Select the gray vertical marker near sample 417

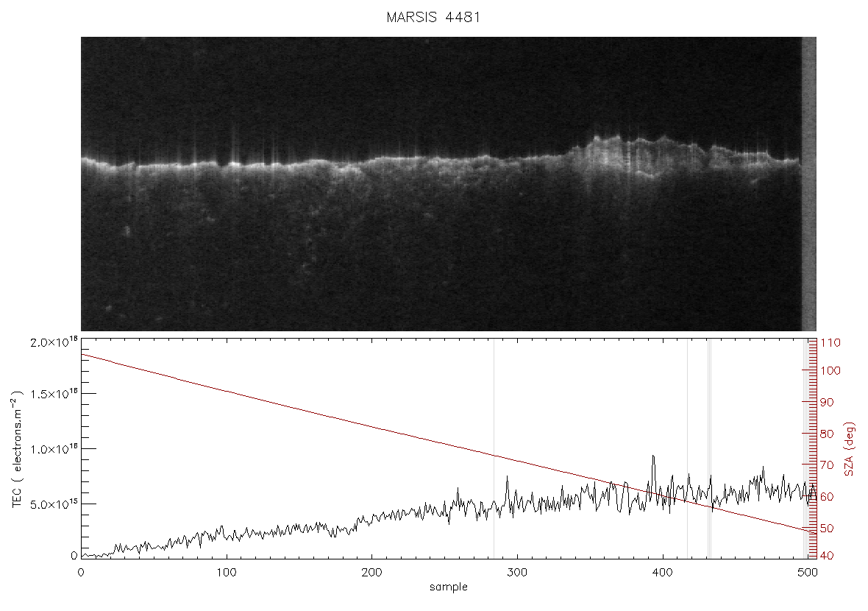click(x=687, y=448)
